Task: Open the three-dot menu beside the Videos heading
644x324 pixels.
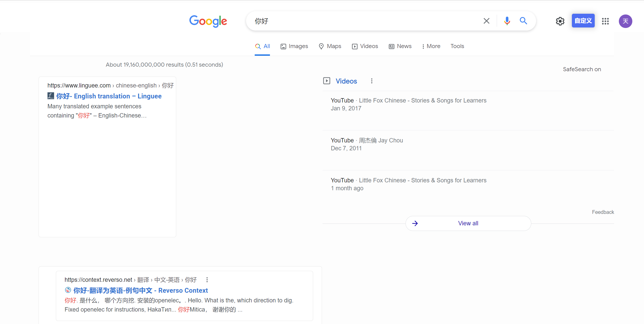Action: coord(372,81)
